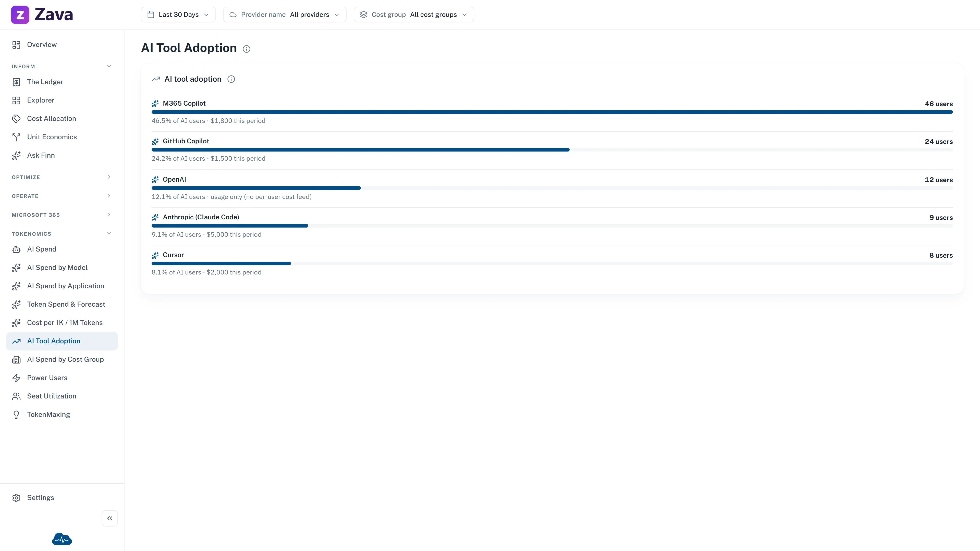
Task: Click the info icon beside the card heading
Action: click(x=231, y=79)
